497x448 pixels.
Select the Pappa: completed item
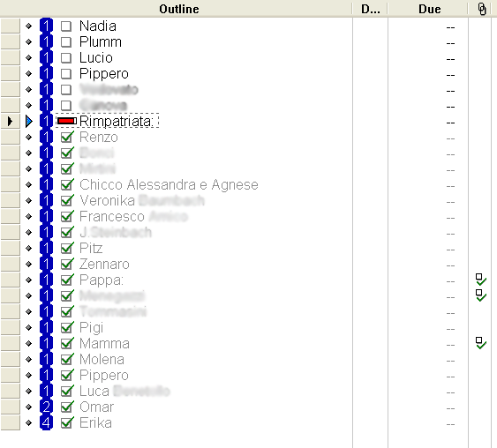(102, 280)
